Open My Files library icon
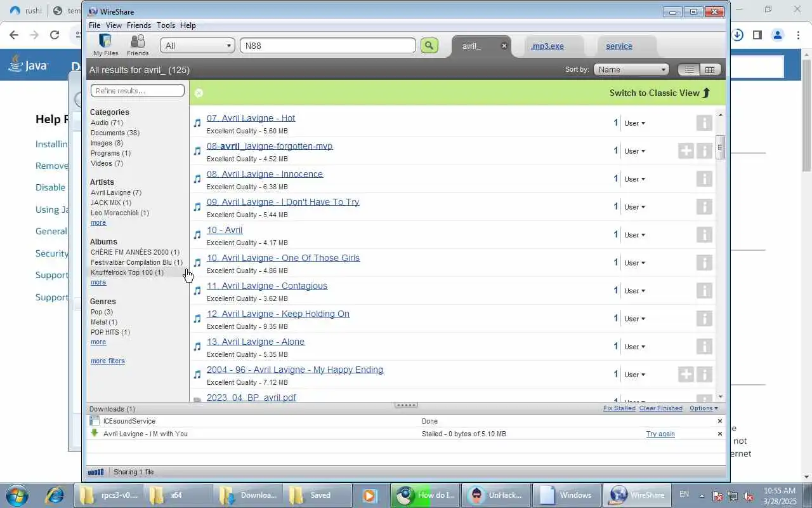The height and width of the screenshot is (508, 812). pos(105,45)
